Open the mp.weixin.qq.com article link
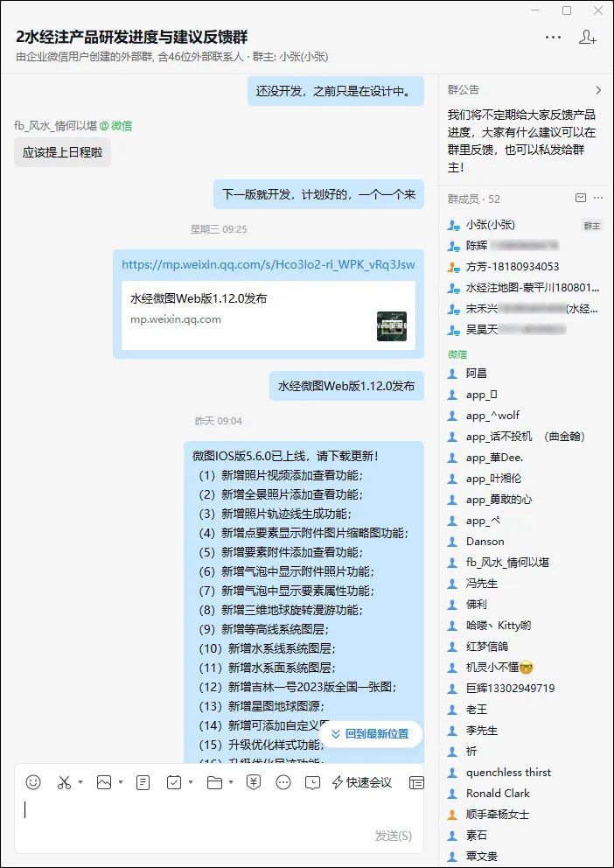 [x=269, y=264]
